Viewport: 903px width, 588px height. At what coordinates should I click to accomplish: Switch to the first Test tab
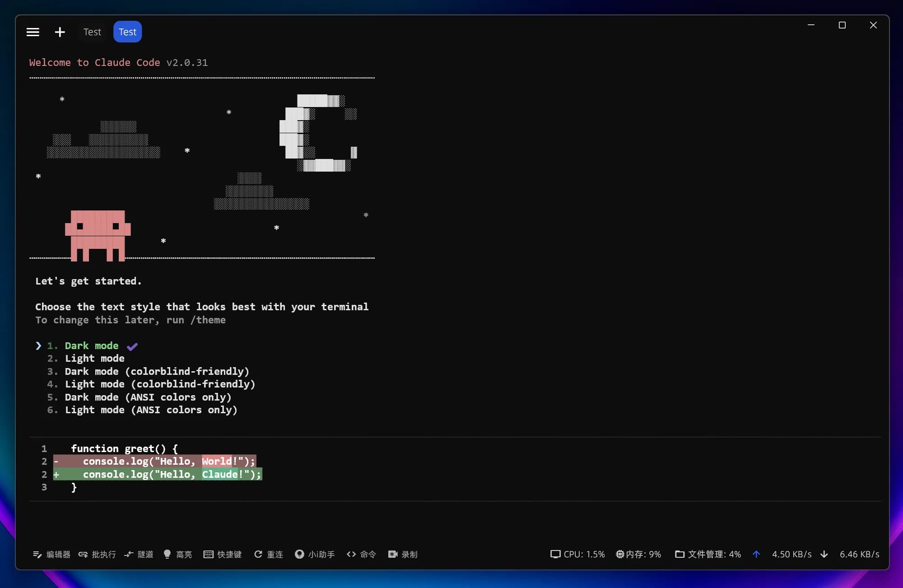(92, 32)
